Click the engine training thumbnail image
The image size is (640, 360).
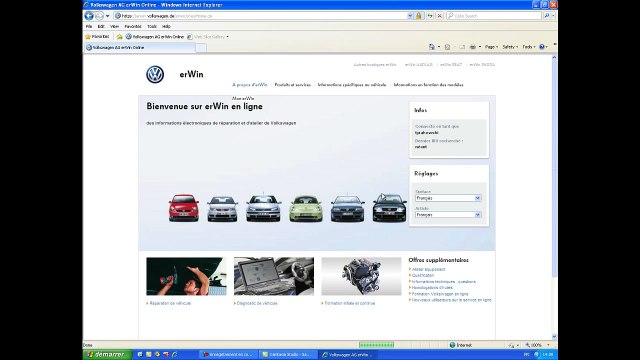[361, 276]
